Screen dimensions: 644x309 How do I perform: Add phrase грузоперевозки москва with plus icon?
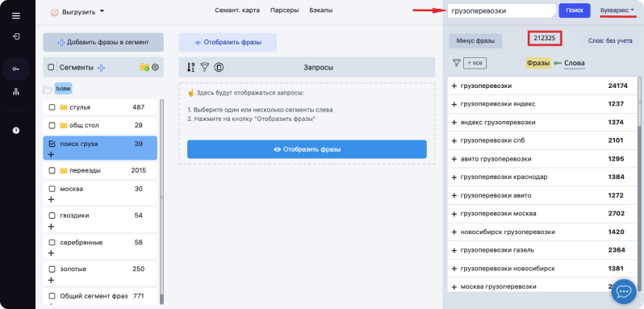point(454,214)
